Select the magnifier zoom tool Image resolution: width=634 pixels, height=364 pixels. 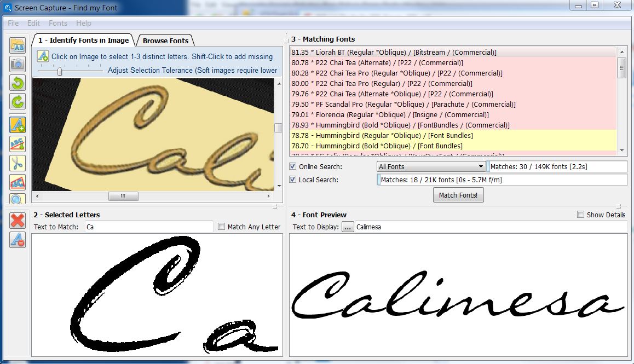click(18, 199)
